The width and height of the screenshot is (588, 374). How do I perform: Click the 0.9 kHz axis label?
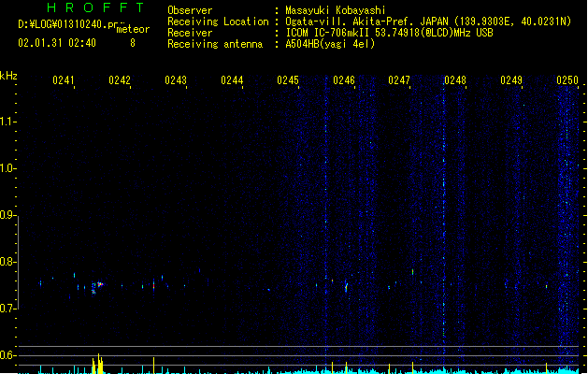tap(7, 214)
